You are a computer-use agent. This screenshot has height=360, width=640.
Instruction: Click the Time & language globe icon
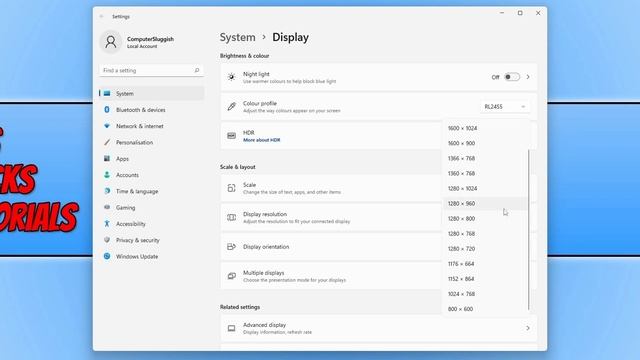pyautogui.click(x=107, y=191)
